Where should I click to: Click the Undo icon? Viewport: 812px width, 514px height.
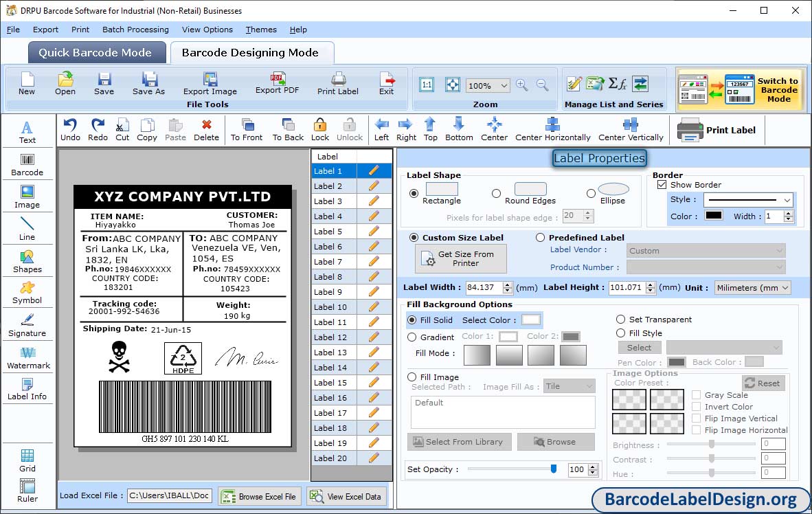[x=70, y=130]
